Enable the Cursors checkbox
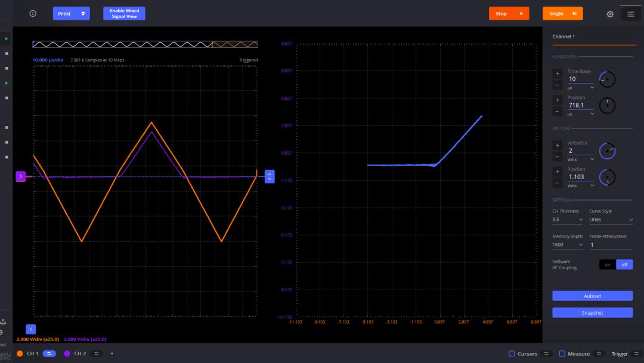The image size is (644, 363). click(x=512, y=353)
